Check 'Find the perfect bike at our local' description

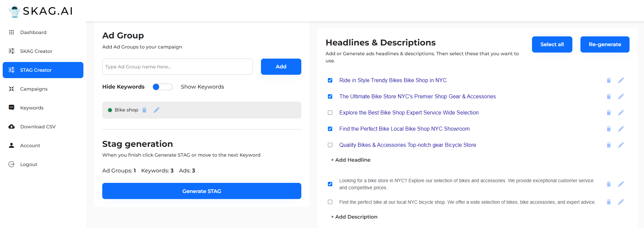point(330,202)
